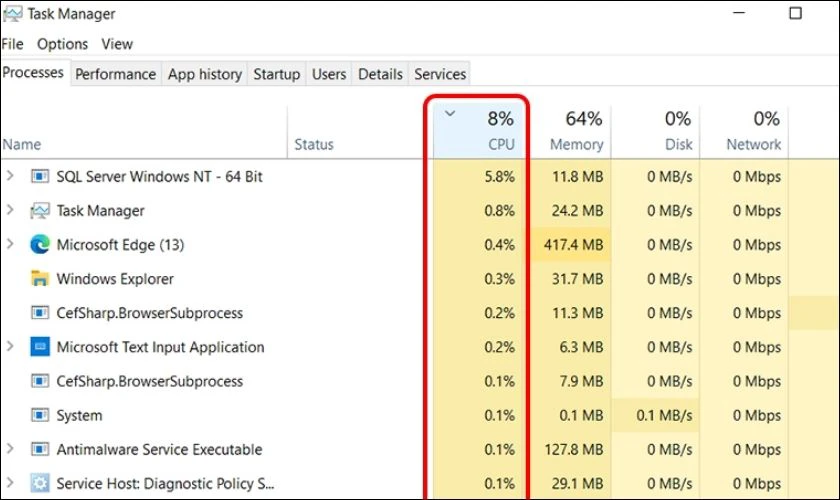Click the 29.1 MB memory value

tap(578, 483)
